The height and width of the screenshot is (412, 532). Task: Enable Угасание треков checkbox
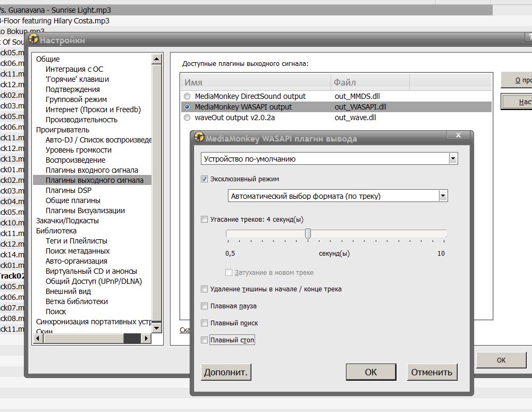tap(204, 219)
